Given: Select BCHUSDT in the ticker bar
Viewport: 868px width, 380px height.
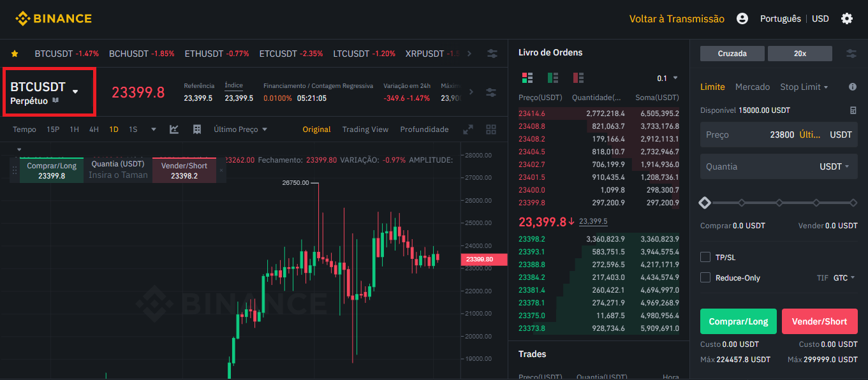Looking at the screenshot, I should pos(142,54).
